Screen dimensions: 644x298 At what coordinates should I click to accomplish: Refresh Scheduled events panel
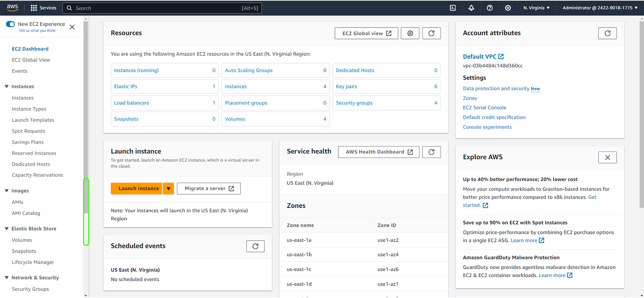(255, 246)
